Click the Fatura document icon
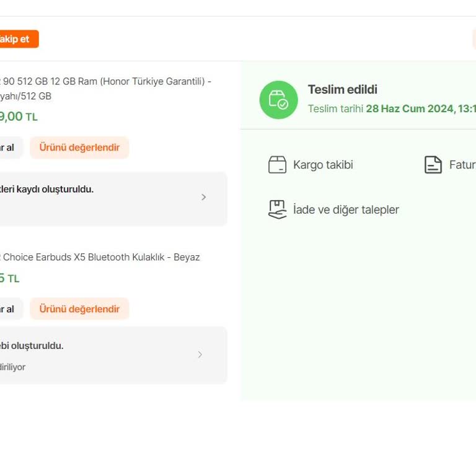 (x=433, y=165)
